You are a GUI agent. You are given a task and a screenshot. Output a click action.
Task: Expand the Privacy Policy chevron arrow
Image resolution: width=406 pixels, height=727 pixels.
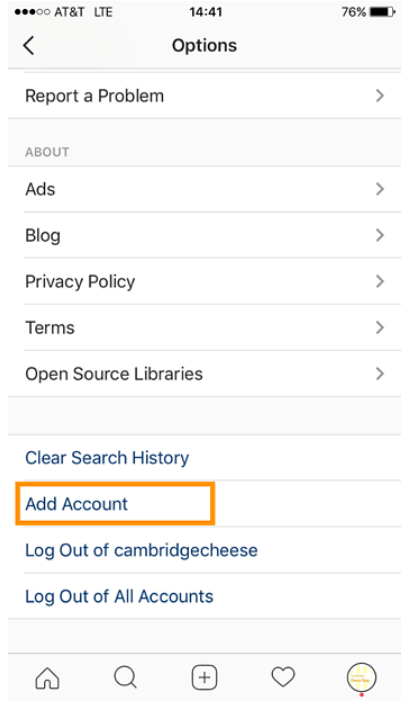(x=380, y=281)
